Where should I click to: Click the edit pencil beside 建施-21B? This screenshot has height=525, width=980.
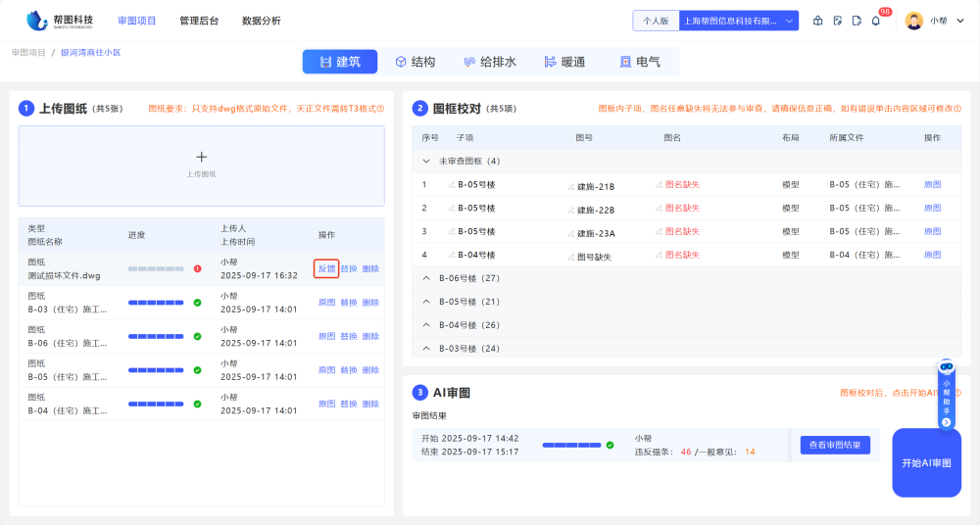571,185
